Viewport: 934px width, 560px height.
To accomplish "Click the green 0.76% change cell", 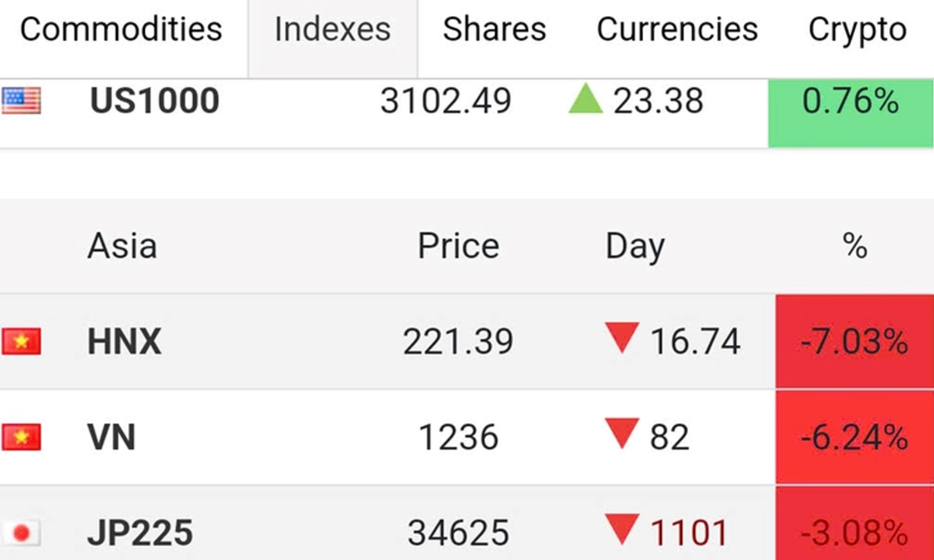I will [x=851, y=113].
